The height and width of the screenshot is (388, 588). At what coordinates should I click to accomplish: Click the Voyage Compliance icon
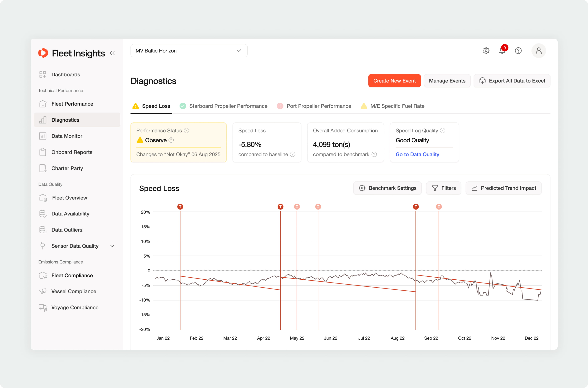tap(43, 308)
